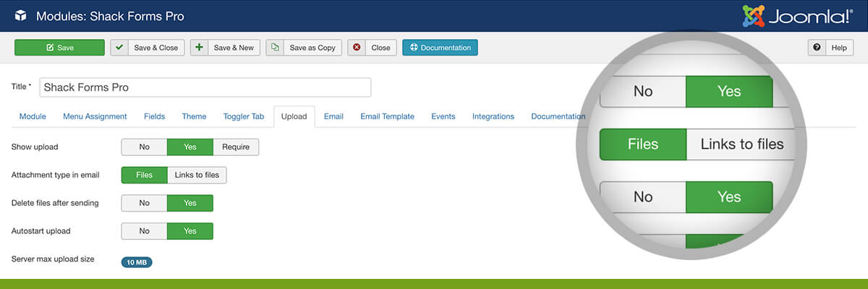Image resolution: width=868 pixels, height=289 pixels.
Task: Click the green checkmark icon on Save & Close
Action: click(x=119, y=48)
